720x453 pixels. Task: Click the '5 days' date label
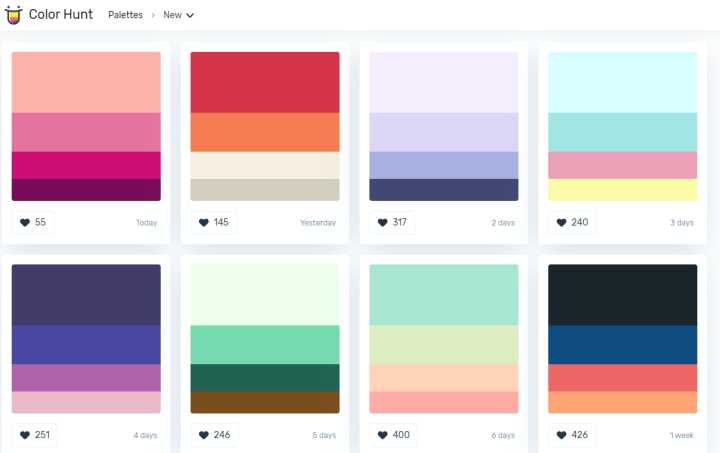coord(324,435)
